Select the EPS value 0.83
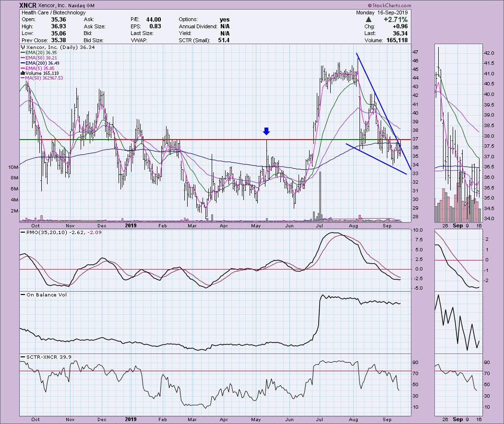Image resolution: width=504 pixels, height=424 pixels. [155, 26]
